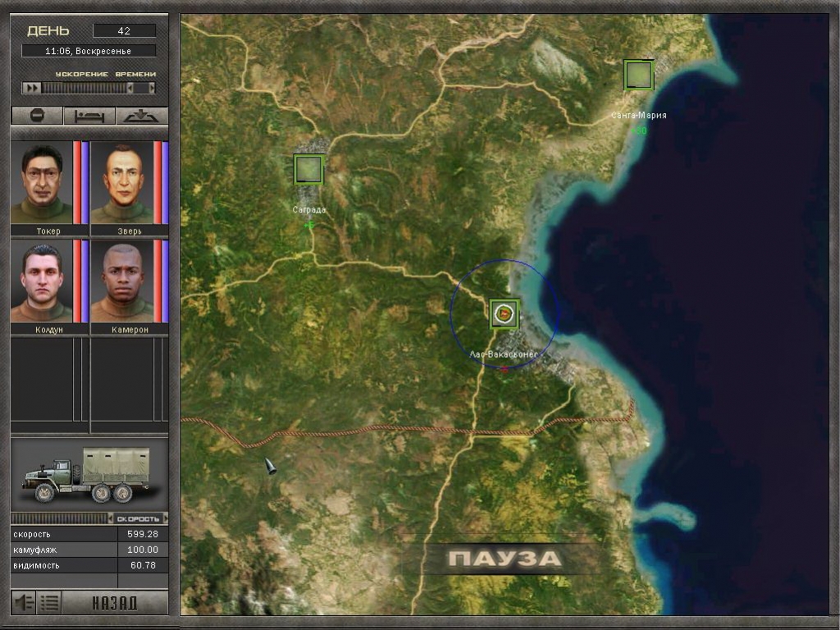Select the Камерон mercenary portrait
840x630 pixels.
[x=122, y=281]
